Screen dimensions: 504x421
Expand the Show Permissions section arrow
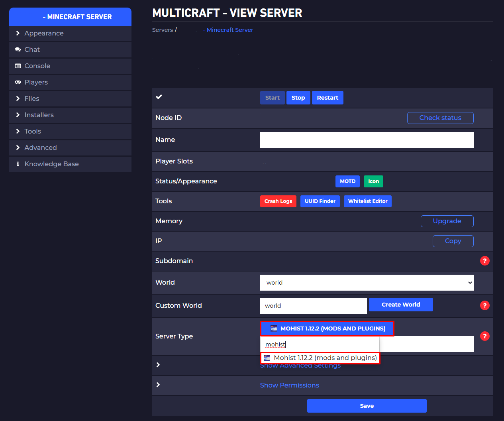tap(158, 385)
